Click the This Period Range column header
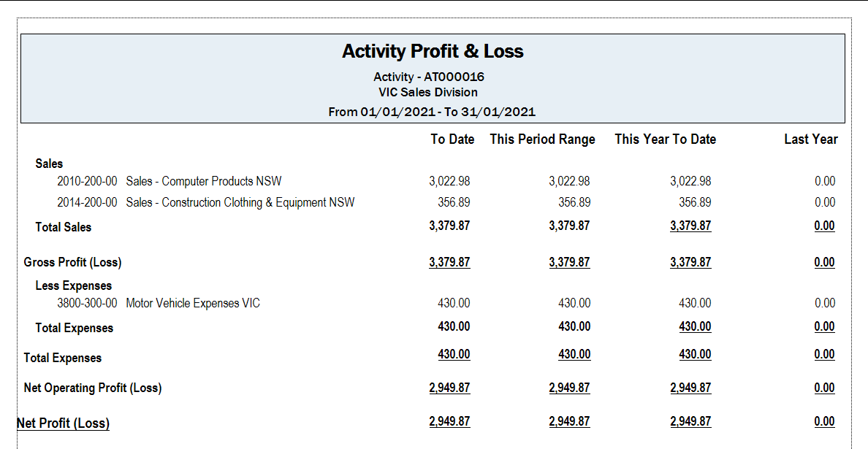The width and height of the screenshot is (868, 449). click(x=542, y=139)
